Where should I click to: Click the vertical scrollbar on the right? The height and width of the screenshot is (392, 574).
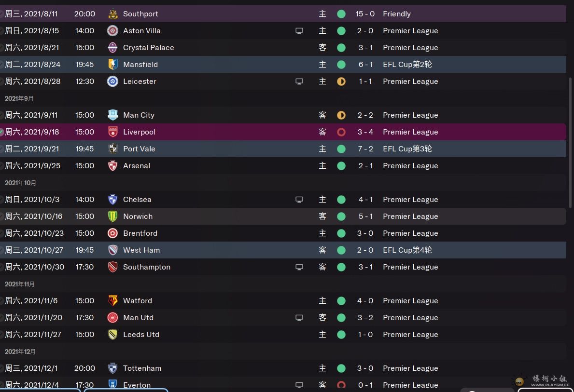click(x=570, y=143)
